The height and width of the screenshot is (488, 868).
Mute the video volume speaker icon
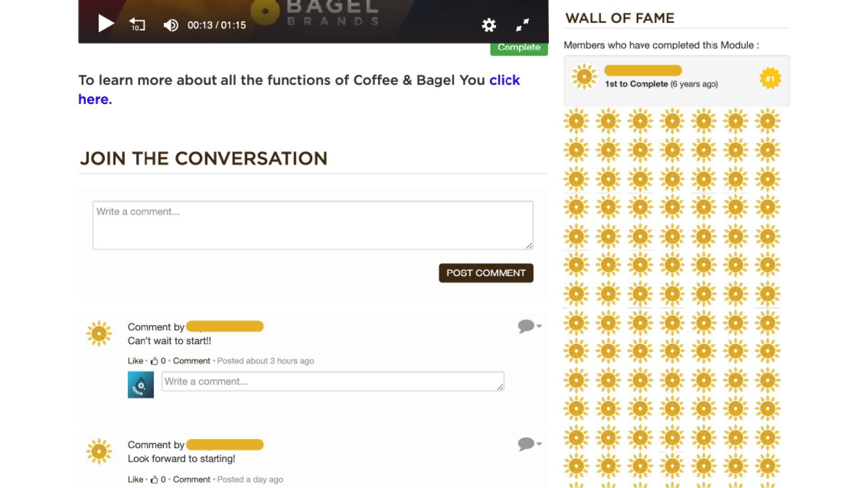(x=170, y=25)
